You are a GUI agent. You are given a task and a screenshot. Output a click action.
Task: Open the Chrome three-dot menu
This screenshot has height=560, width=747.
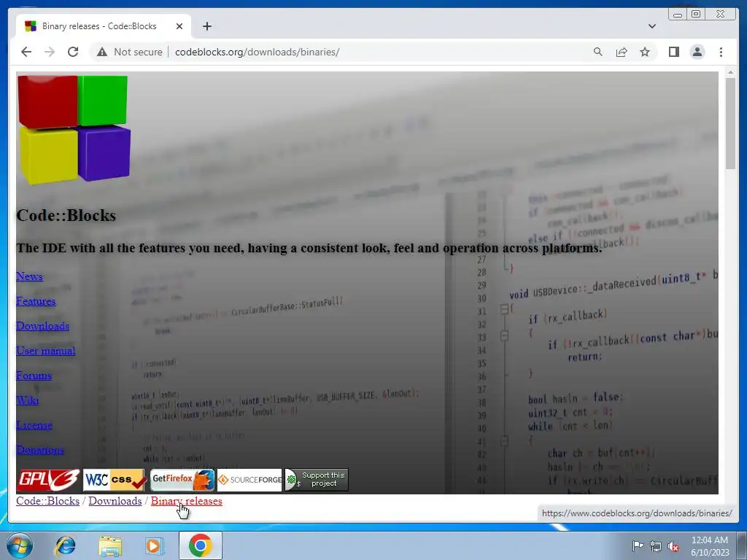coord(721,52)
